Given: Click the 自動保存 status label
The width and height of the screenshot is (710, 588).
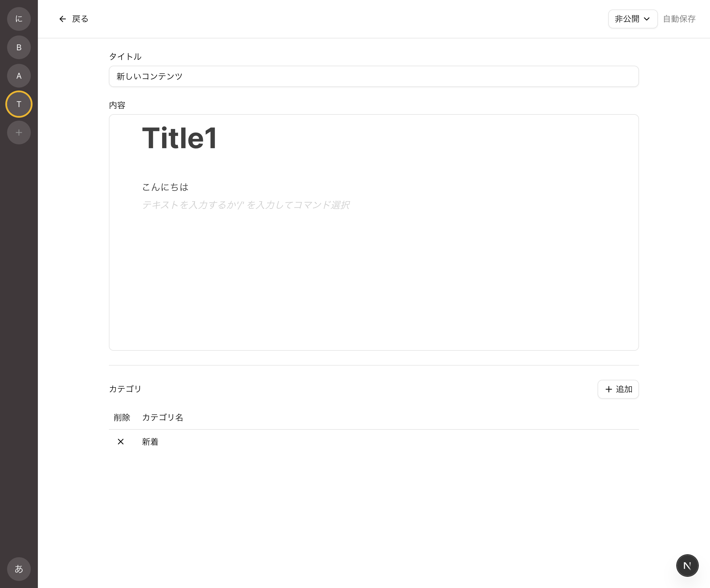Looking at the screenshot, I should pyautogui.click(x=679, y=19).
